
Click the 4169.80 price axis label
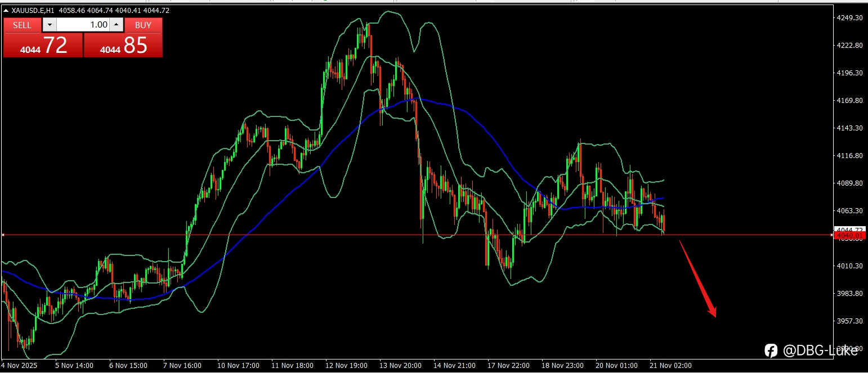click(850, 101)
